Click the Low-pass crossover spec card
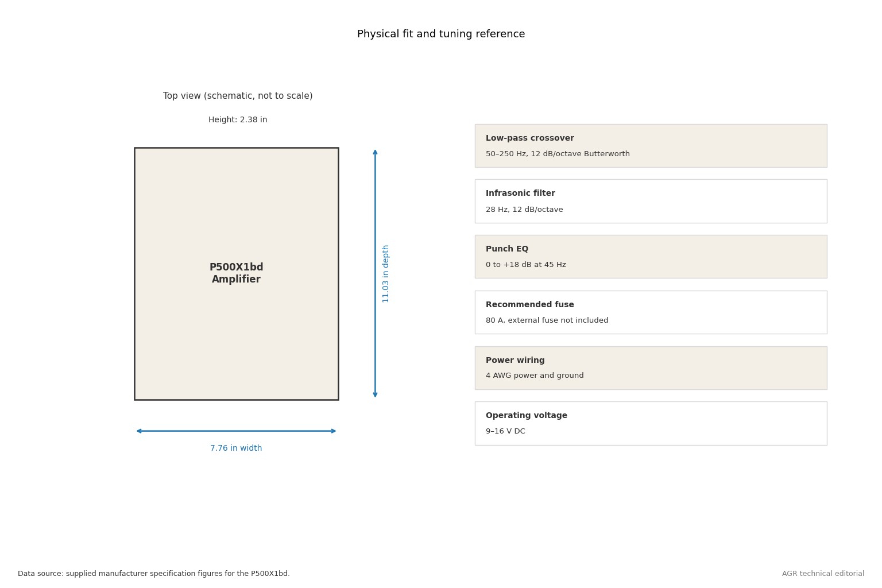Image resolution: width=882 pixels, height=588 pixels. tap(651, 146)
